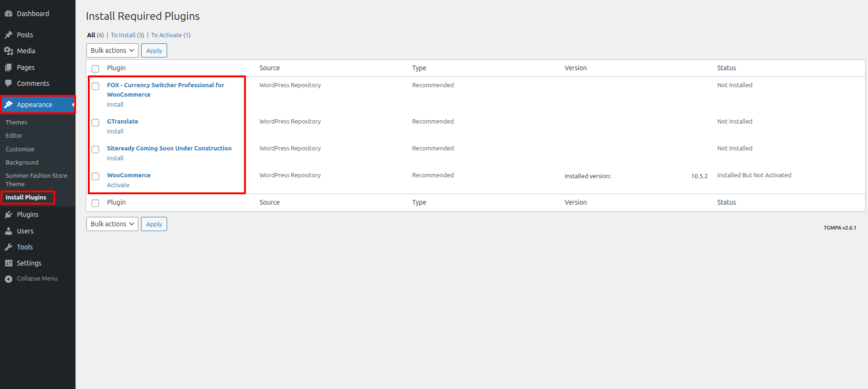Open the top Bulk actions dropdown
This screenshot has width=868, height=389.
pos(112,50)
